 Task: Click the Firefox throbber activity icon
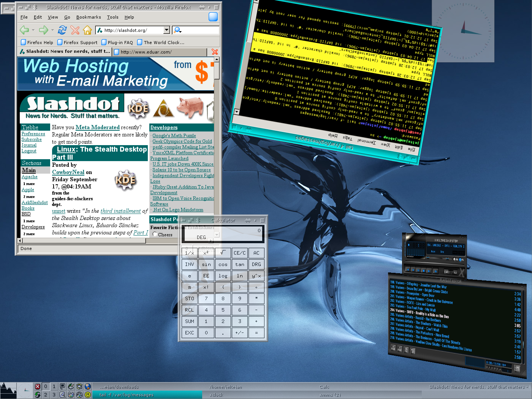coord(213,17)
